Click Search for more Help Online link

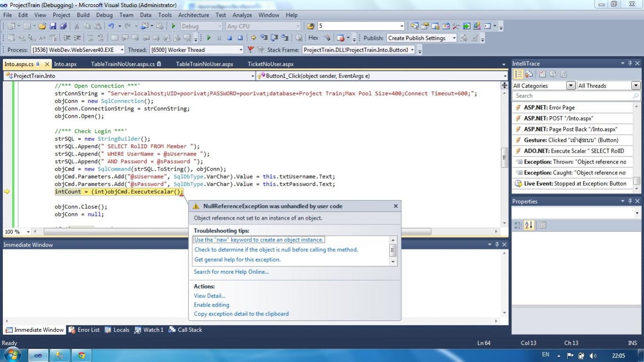coord(231,271)
